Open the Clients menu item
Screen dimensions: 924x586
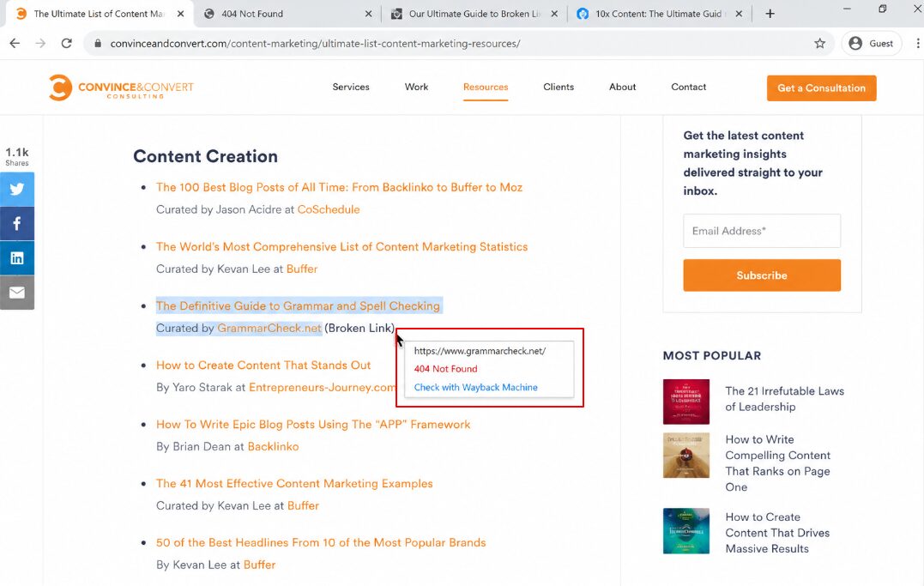pos(558,87)
